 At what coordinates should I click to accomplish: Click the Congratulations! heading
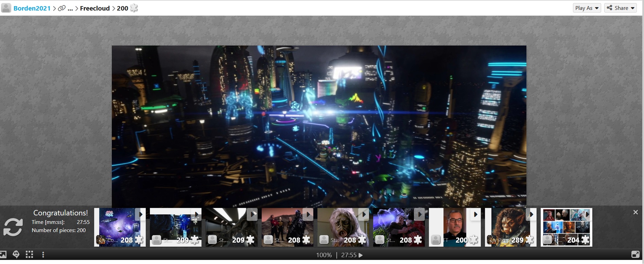60,213
